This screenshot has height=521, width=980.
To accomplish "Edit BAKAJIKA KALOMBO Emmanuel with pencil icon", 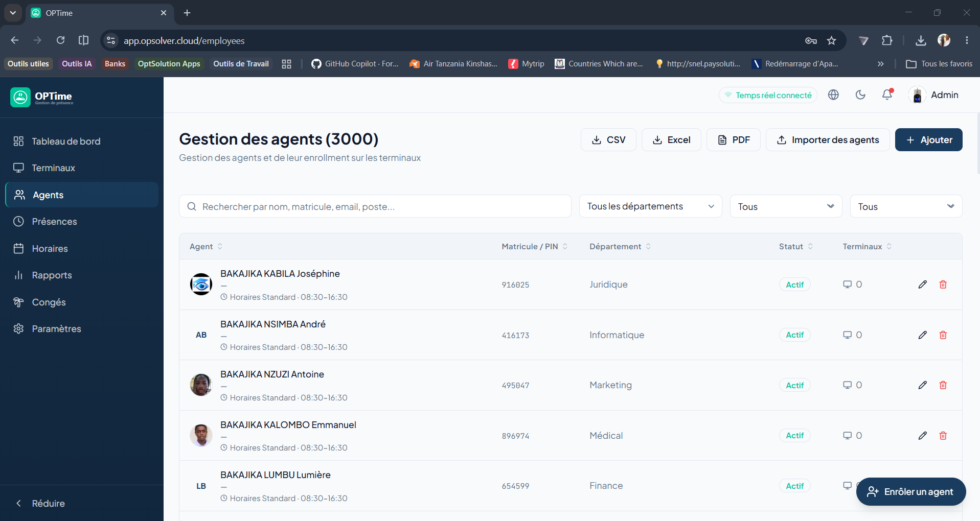I will (922, 436).
